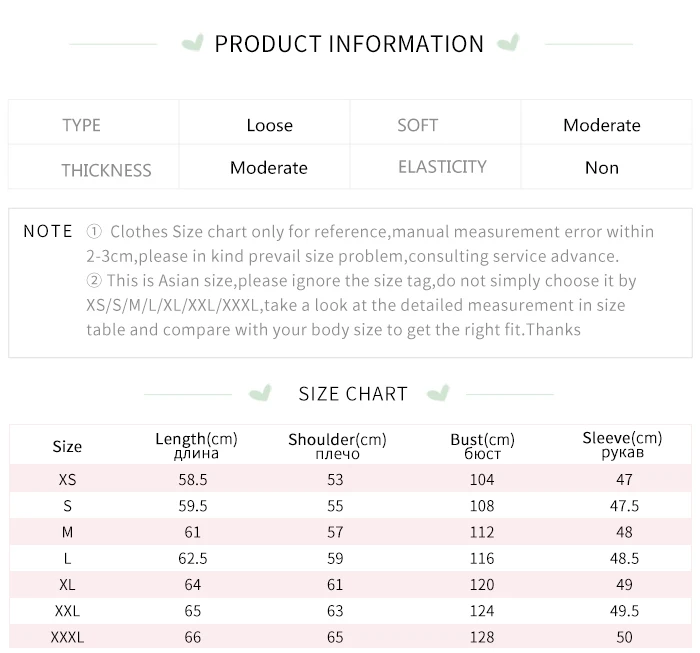Click the Shoulder(cm) column header

(337, 446)
